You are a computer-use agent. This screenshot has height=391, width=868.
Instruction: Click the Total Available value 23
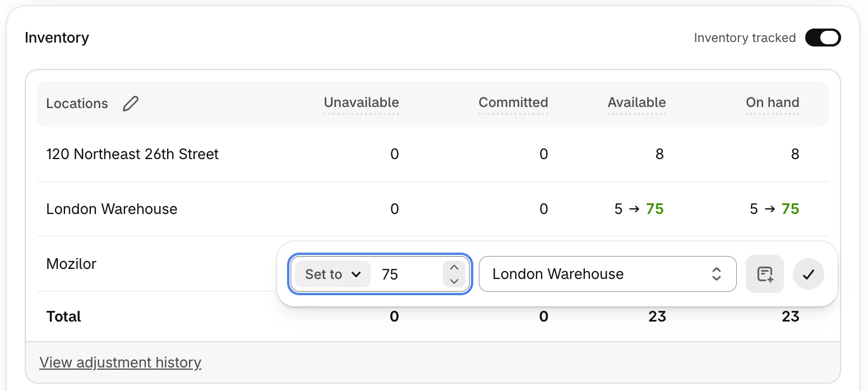point(657,316)
